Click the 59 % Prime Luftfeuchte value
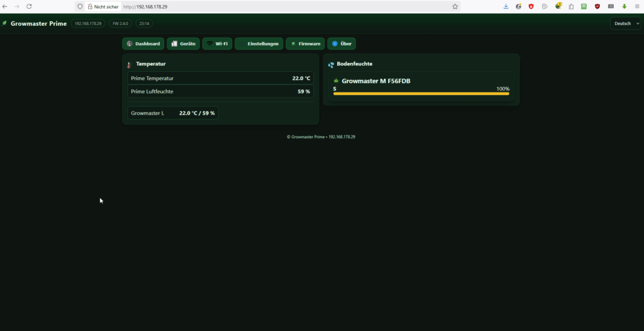The width and height of the screenshot is (644, 331). point(304,91)
